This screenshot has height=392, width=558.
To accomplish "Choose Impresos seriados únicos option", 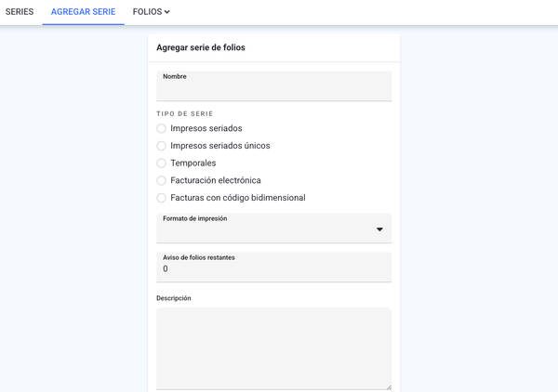I will point(161,146).
